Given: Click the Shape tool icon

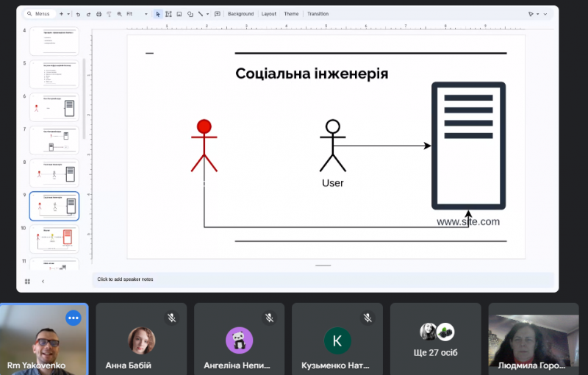Looking at the screenshot, I should [x=190, y=14].
